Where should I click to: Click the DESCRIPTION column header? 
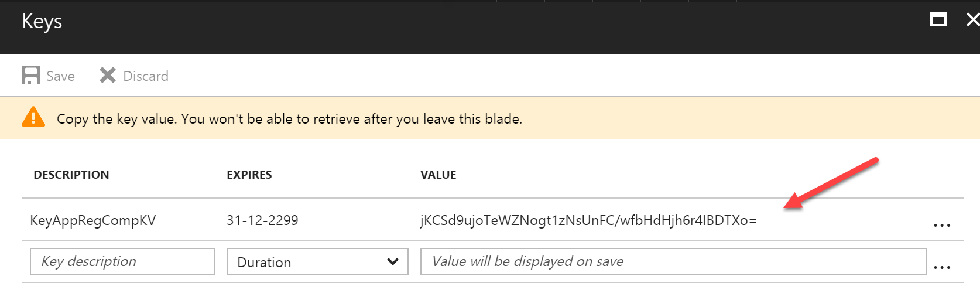(x=71, y=175)
